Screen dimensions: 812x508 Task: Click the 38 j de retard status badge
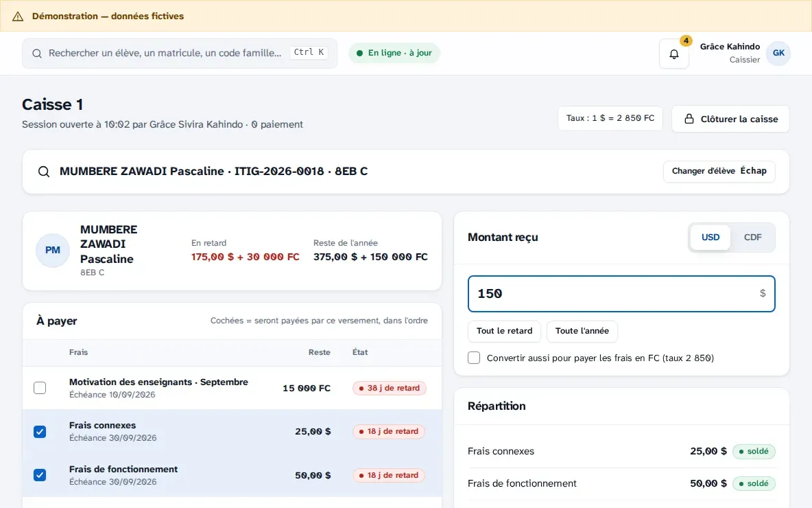[x=390, y=389]
